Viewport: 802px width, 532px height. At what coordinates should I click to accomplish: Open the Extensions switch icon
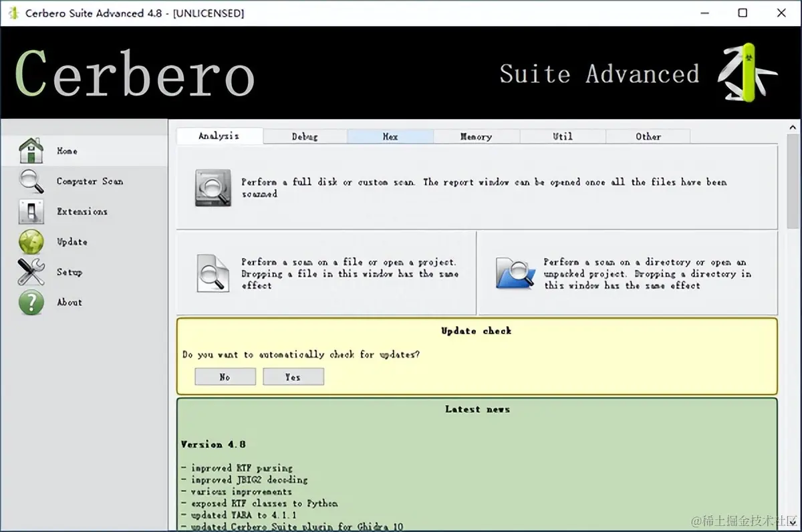click(31, 211)
